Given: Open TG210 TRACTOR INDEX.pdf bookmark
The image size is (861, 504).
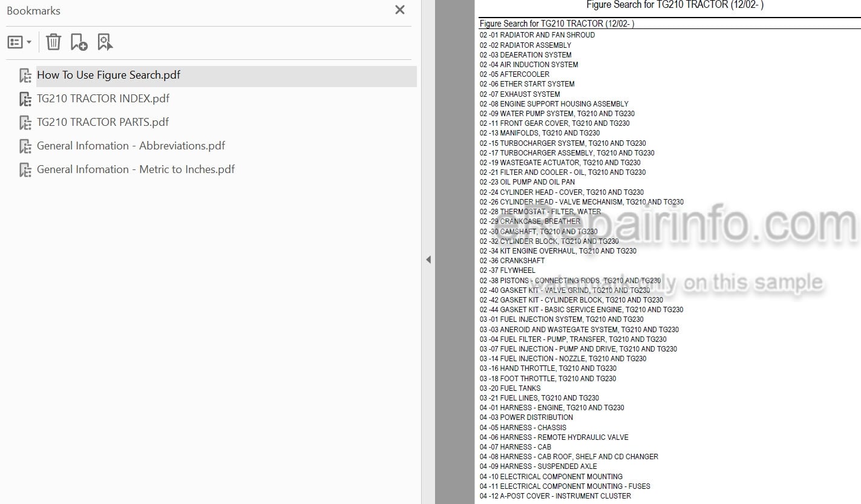Looking at the screenshot, I should click(103, 99).
